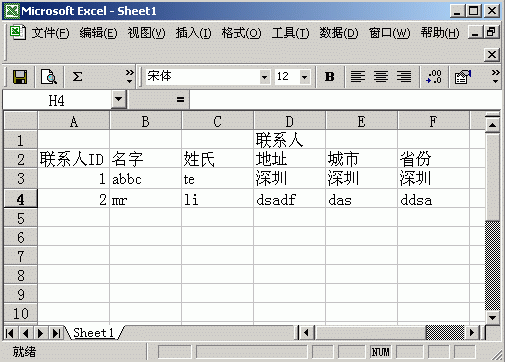The image size is (505, 362).
Task: Select cell containing dsadf
Action: (x=289, y=198)
